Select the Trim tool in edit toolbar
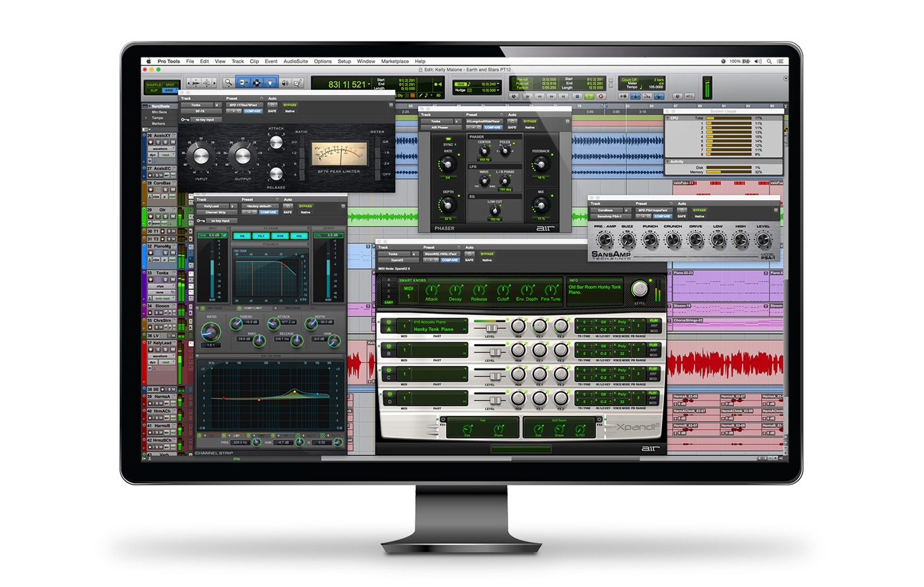The height and width of the screenshot is (587, 924). [x=243, y=83]
